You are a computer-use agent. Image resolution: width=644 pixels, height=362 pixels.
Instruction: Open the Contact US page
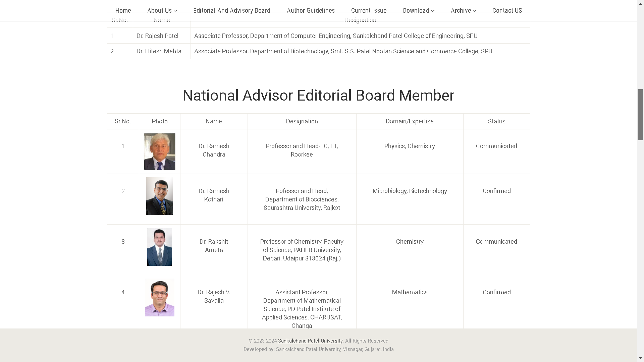507,10
